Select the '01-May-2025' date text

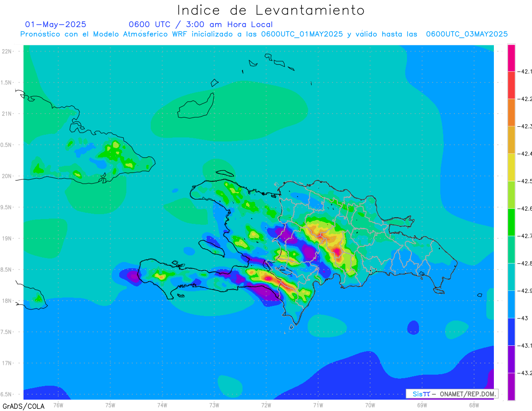56,24
